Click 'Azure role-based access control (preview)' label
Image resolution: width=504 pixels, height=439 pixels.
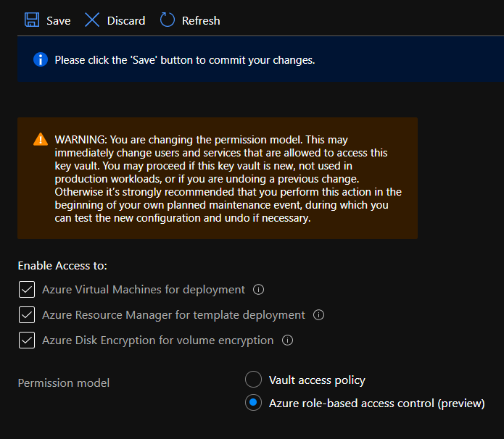click(376, 404)
